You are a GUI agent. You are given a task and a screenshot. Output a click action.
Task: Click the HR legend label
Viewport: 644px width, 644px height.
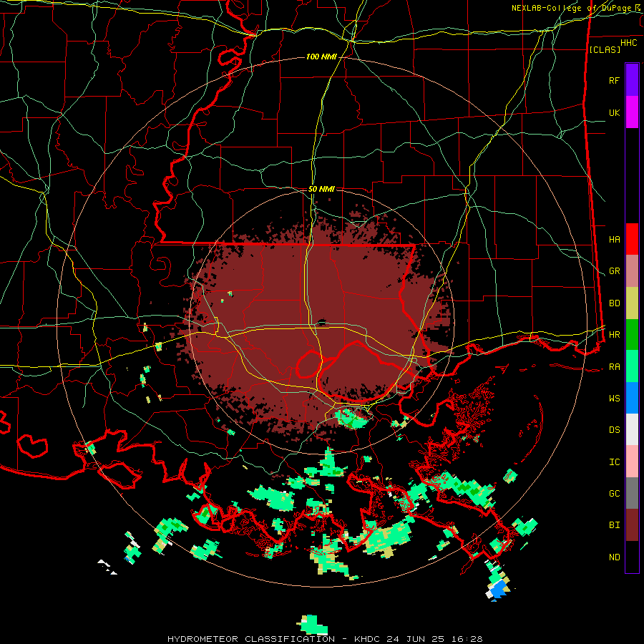pos(614,335)
